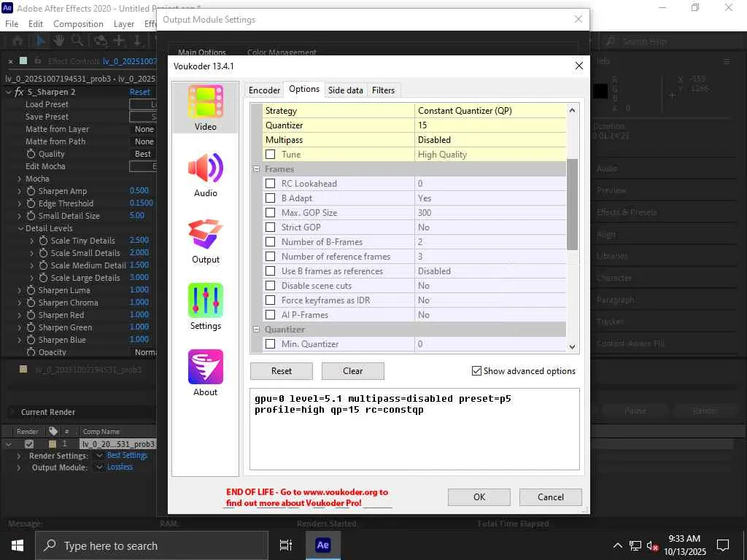
Task: Enable the B Adapt checkbox
Action: point(270,198)
